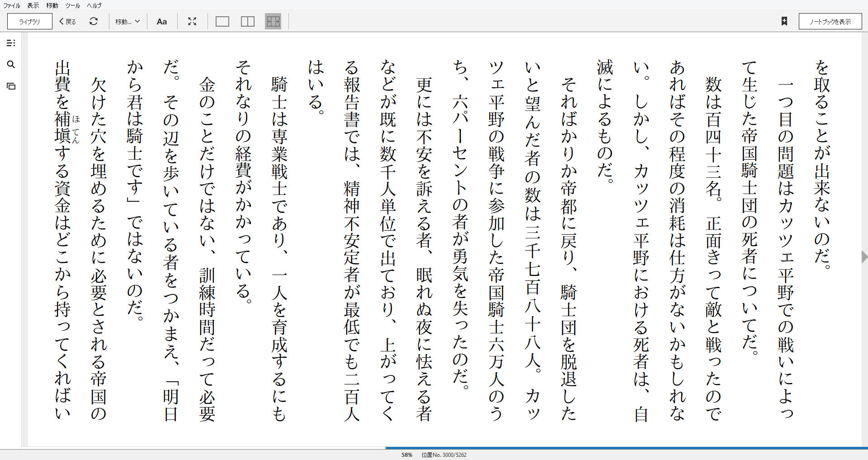Add a bookmark to this page
Screen dimensions: 868x460
pyautogui.click(x=784, y=21)
